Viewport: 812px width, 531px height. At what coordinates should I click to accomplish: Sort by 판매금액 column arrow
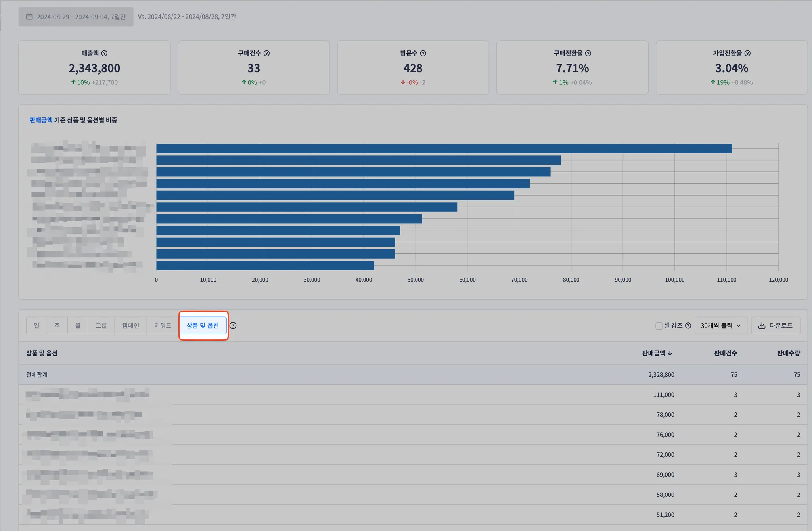[x=670, y=353]
